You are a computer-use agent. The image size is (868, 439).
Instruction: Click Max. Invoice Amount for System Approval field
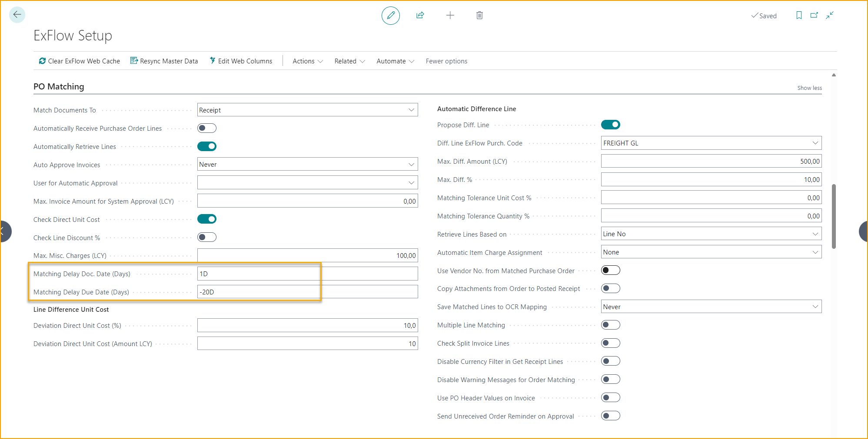click(308, 201)
